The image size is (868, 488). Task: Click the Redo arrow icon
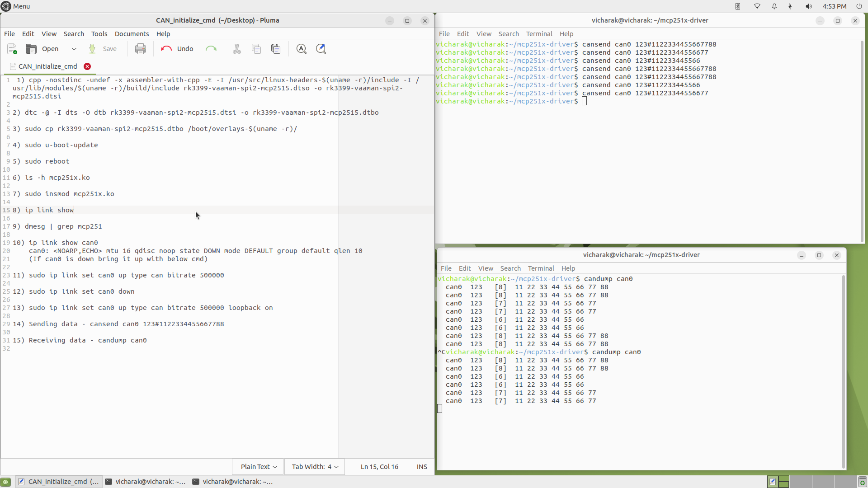tap(211, 49)
